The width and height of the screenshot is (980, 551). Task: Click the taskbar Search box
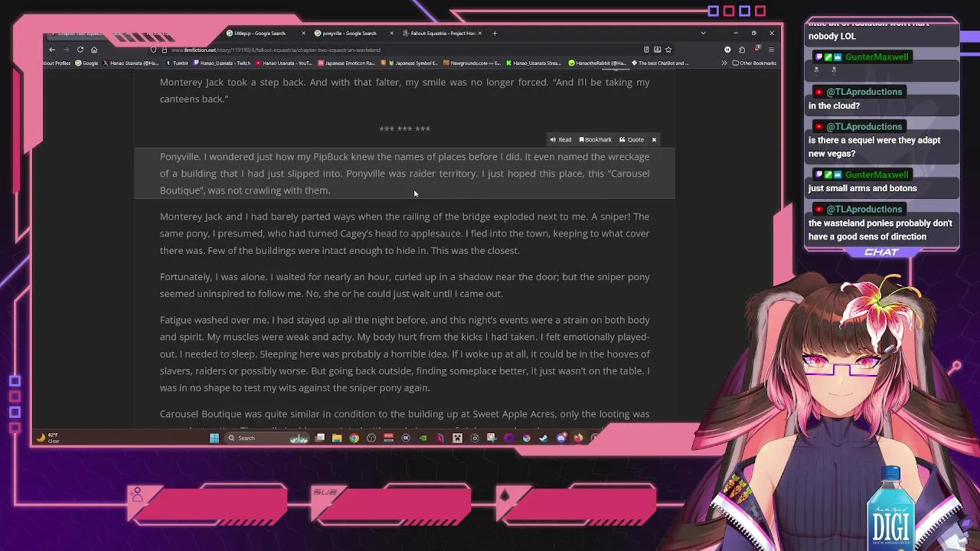coord(266,438)
